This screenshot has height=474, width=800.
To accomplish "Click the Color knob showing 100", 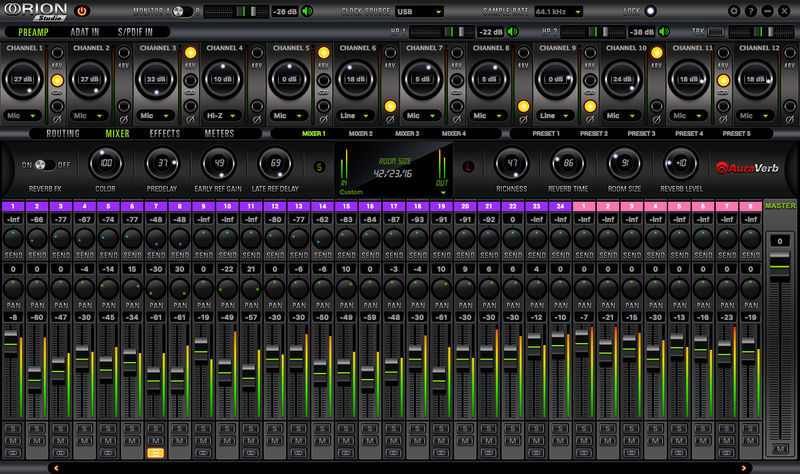I will [106, 163].
